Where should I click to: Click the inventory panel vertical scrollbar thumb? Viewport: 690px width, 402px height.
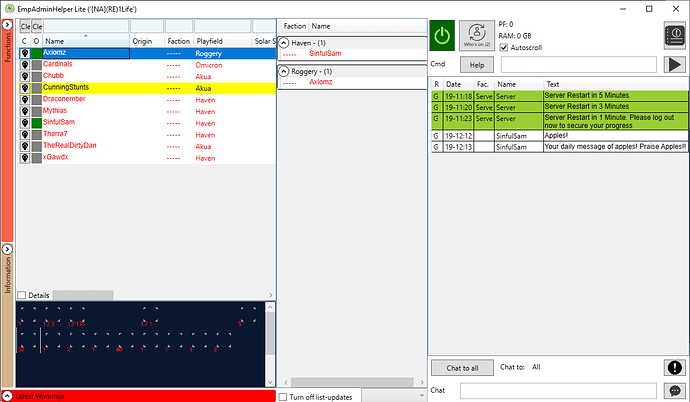270,333
